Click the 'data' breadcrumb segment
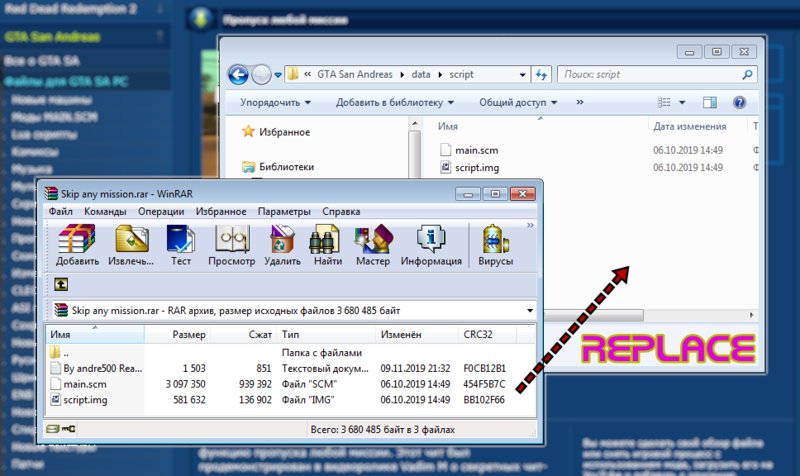The image size is (800, 476). click(x=421, y=74)
